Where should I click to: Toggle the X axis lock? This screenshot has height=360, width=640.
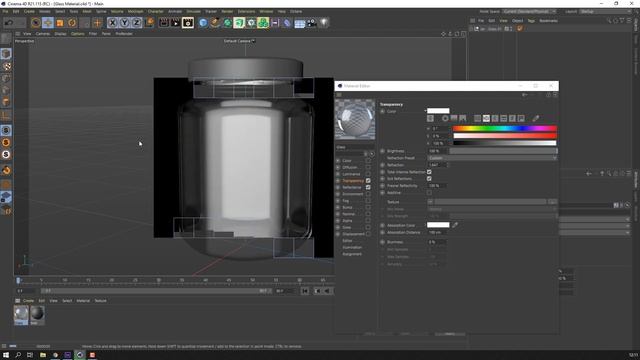click(x=113, y=23)
